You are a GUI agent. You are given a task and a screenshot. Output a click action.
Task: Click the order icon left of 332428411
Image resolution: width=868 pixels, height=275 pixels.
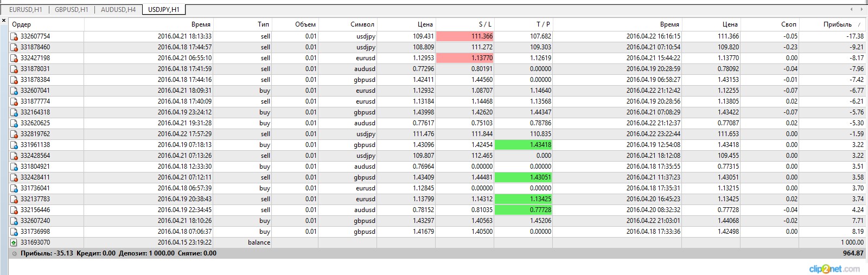click(x=14, y=177)
